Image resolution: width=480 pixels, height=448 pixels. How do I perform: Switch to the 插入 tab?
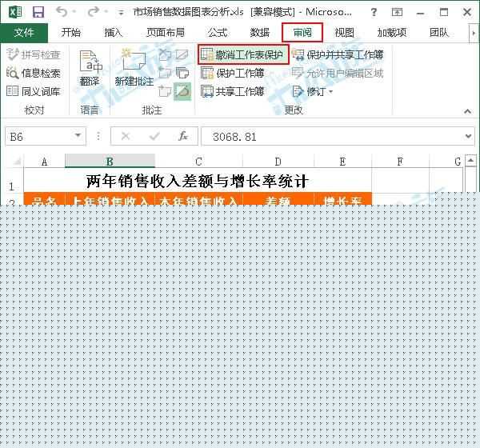click(113, 33)
